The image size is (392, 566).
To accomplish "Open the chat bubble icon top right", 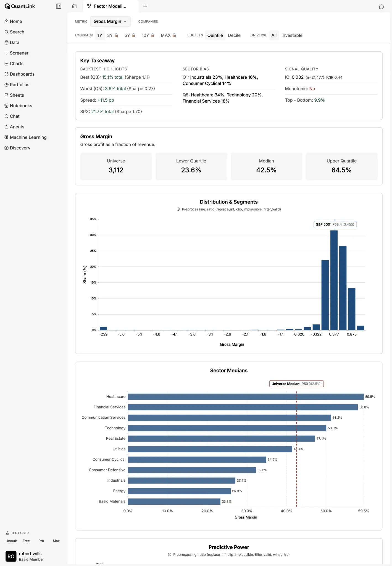I will [381, 7].
